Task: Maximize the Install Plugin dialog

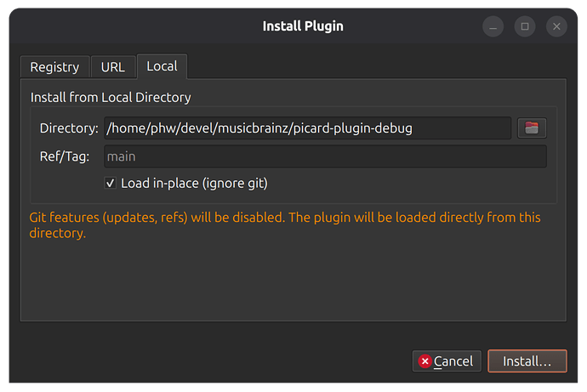Action: point(525,26)
